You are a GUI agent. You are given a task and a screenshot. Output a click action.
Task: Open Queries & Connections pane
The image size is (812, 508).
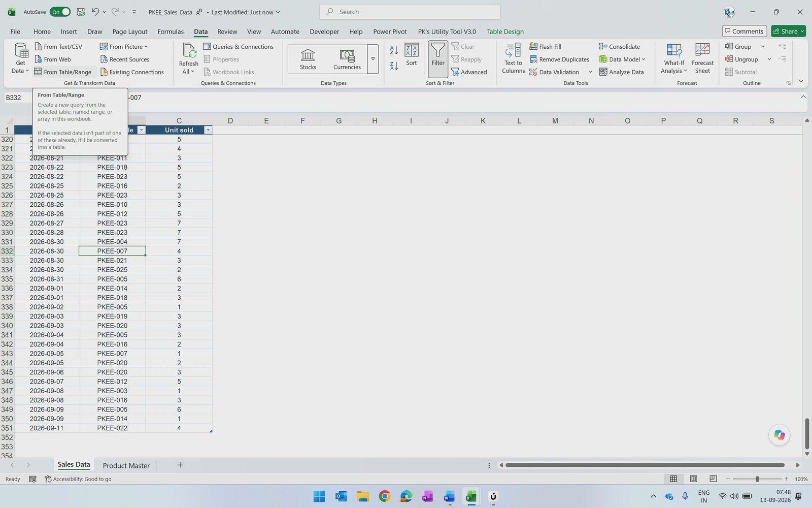[239, 46]
